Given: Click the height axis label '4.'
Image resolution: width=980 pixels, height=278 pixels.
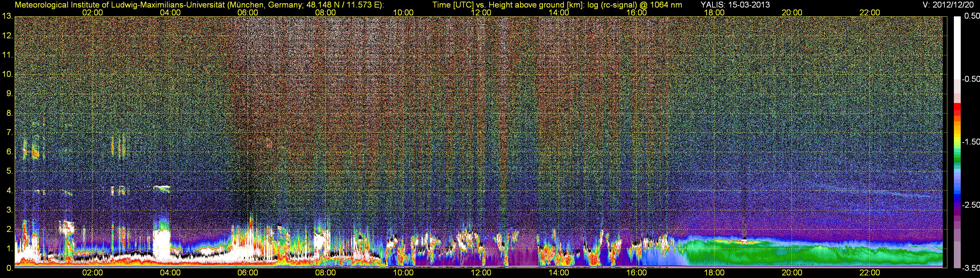Looking at the screenshot, I should point(9,190).
